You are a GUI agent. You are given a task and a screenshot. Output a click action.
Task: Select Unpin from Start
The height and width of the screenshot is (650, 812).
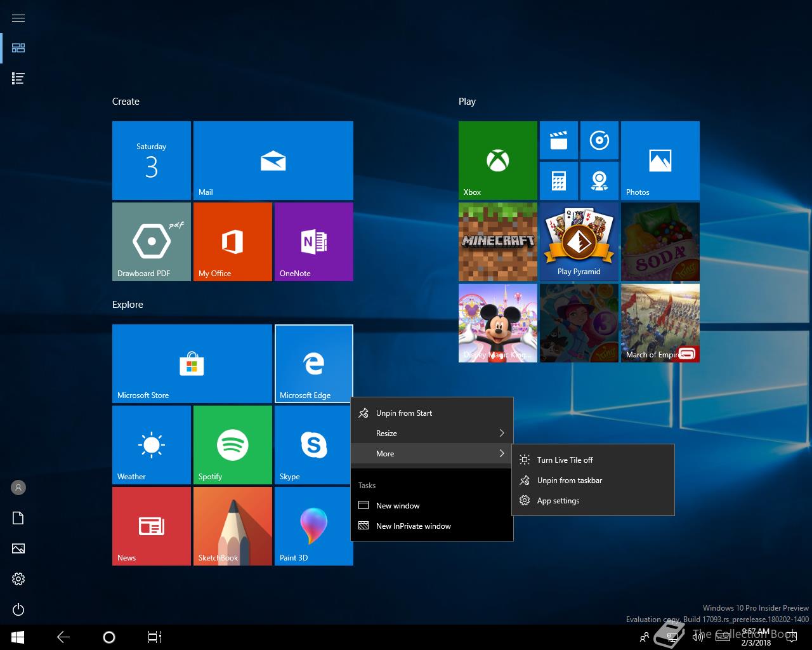pyautogui.click(x=404, y=413)
